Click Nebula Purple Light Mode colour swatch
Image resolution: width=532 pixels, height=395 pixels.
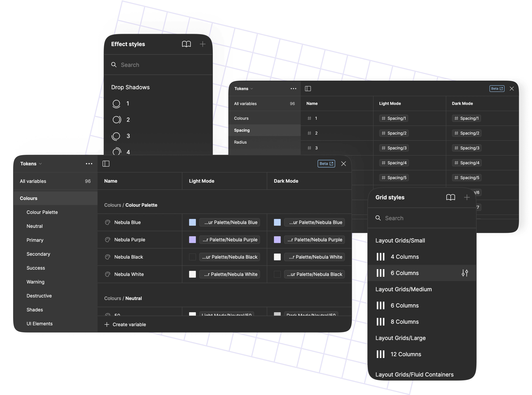pos(192,240)
